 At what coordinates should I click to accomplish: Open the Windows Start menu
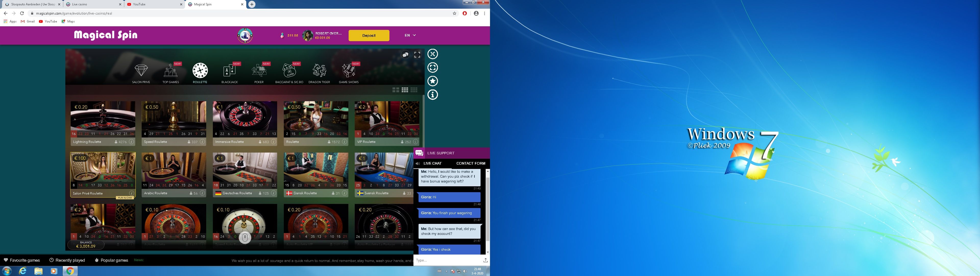point(6,271)
